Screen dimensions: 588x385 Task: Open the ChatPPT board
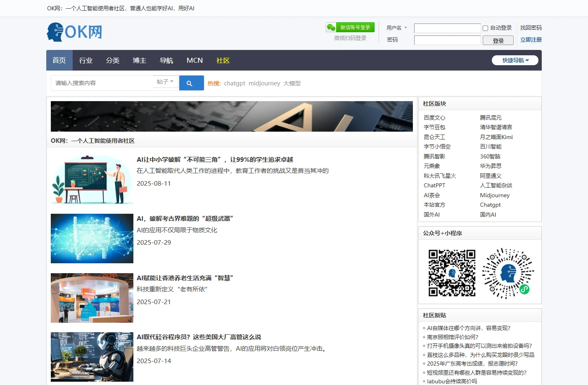pos(434,185)
